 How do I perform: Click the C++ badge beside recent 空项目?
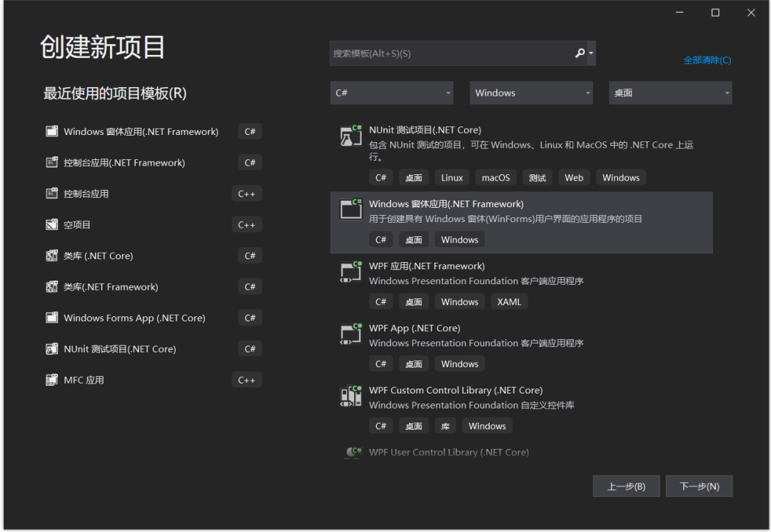pyautogui.click(x=246, y=225)
